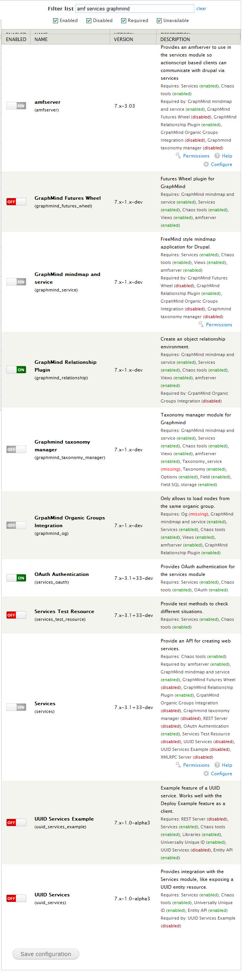Click the Permissions key icon for Services module
Screen dimensions: 252x980
point(178,765)
